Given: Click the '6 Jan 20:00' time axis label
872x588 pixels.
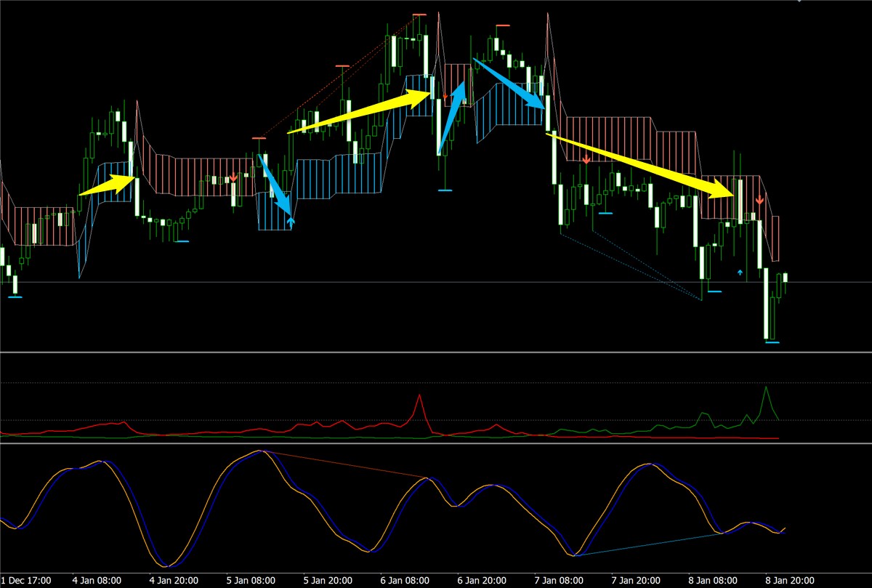Looking at the screenshot, I should tap(481, 581).
